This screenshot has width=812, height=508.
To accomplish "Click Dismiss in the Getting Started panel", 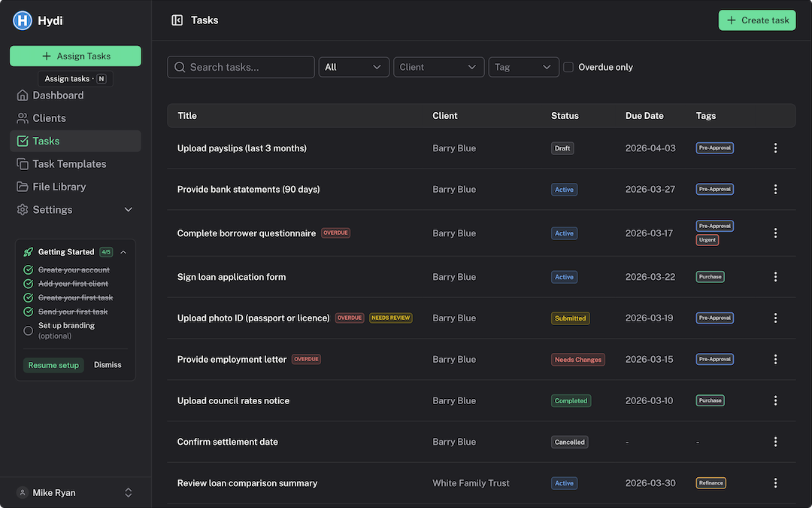I will [108, 364].
